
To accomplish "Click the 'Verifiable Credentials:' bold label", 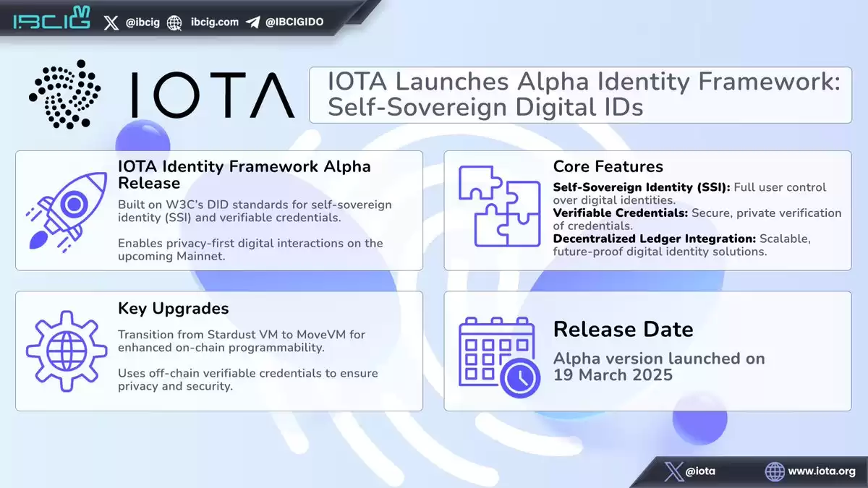I will tap(621, 213).
